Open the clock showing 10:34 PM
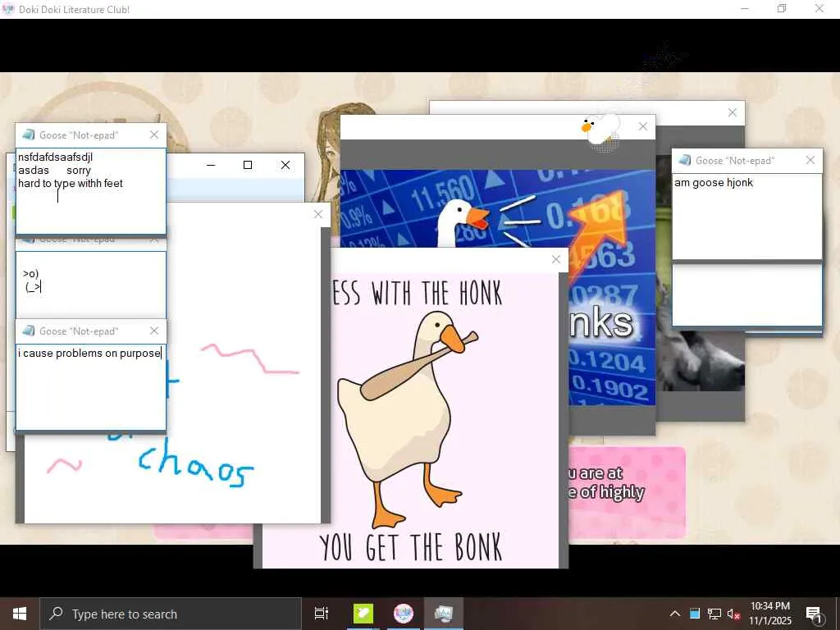Image resolution: width=840 pixels, height=630 pixels. point(769,614)
